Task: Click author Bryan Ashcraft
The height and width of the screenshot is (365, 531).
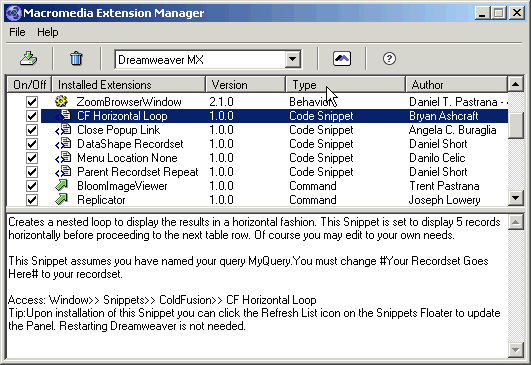Action: (x=444, y=116)
